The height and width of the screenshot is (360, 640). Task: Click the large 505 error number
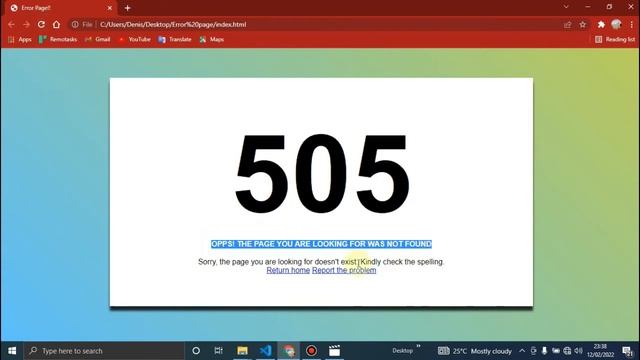(322, 174)
